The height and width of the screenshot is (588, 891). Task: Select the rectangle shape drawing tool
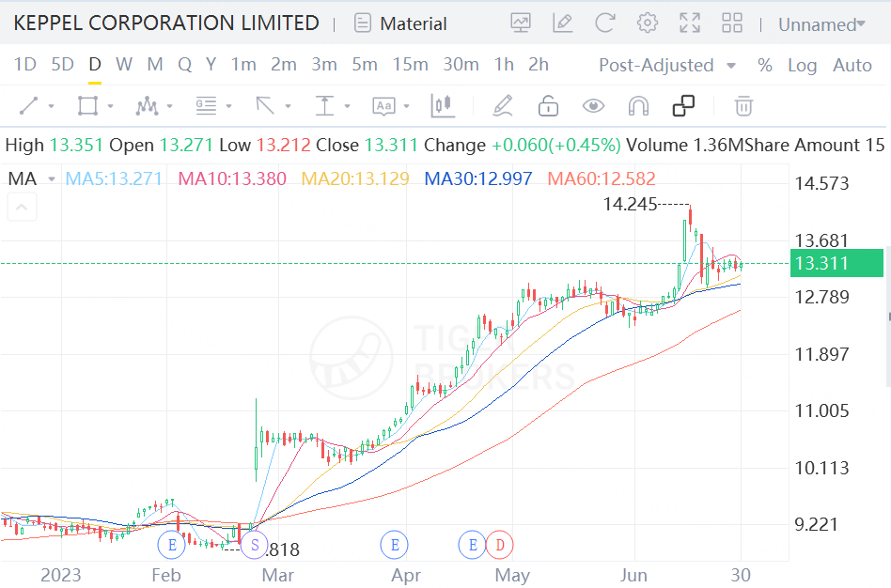87,105
